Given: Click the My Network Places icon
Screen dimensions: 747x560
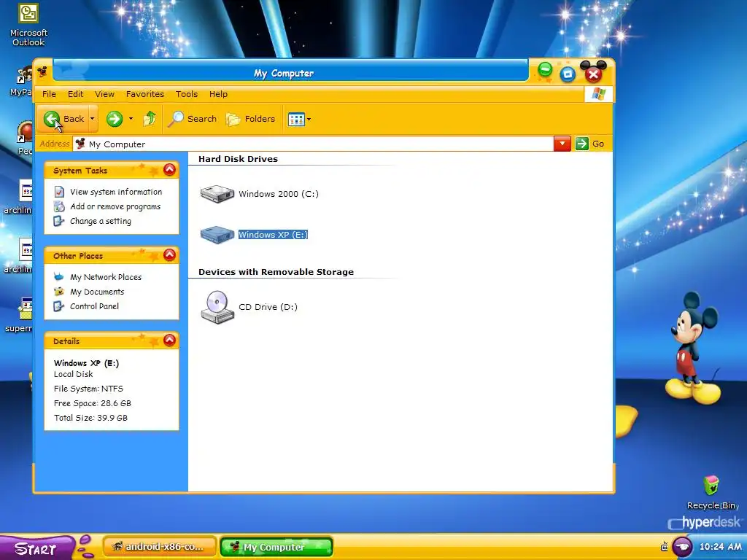Looking at the screenshot, I should click(59, 276).
